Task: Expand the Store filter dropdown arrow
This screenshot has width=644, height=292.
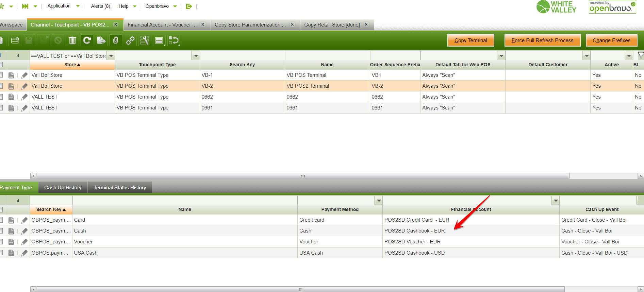Action: point(111,56)
